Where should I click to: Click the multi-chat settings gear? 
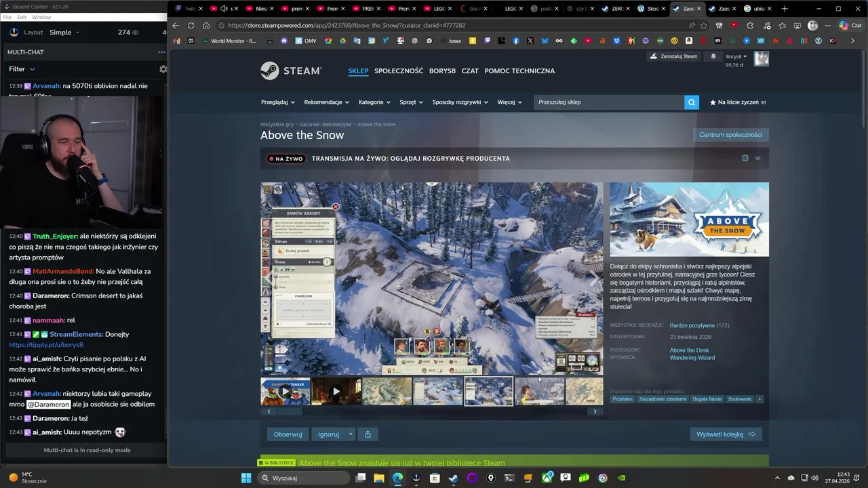[x=163, y=69]
